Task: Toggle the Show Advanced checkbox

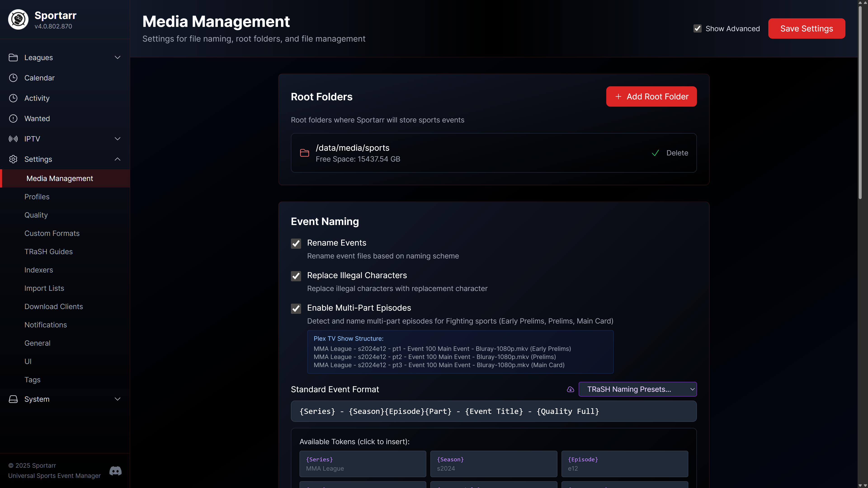Action: 698,29
